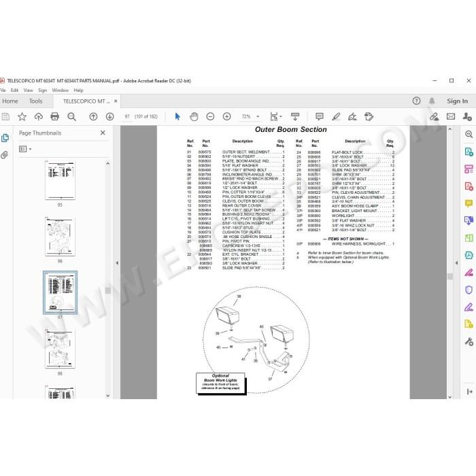This screenshot has width=476, height=476.
Task: Open the Edit menu
Action: point(14,90)
